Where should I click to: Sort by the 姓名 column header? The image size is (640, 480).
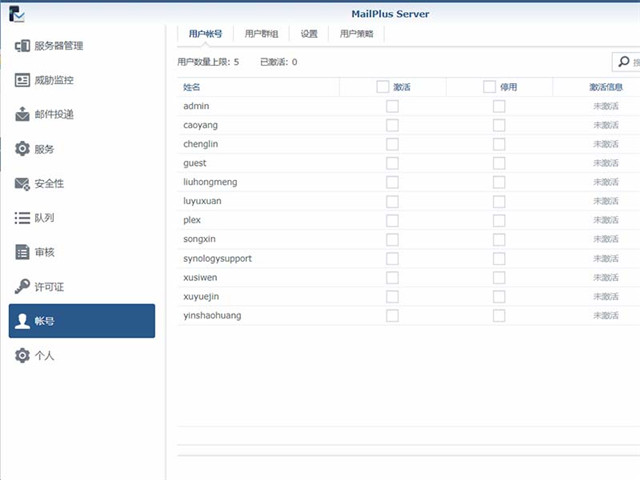click(x=191, y=87)
